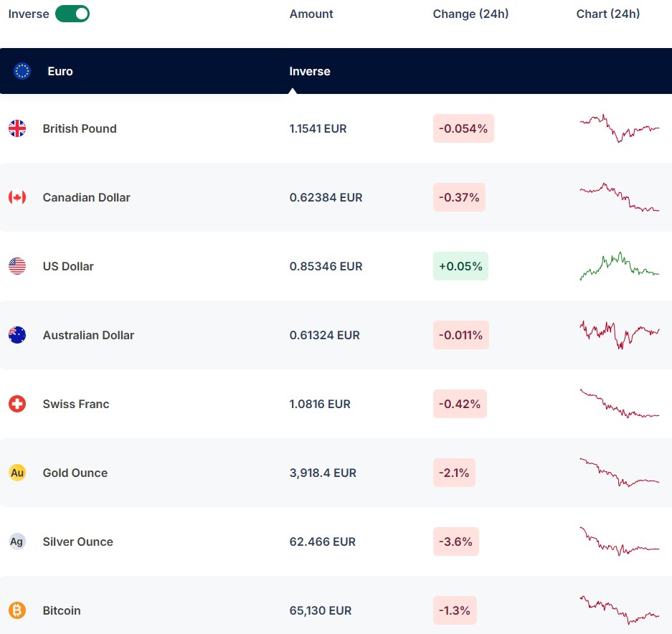Click the Gold Ounce Au icon
The width and height of the screenshot is (672, 634).
(x=17, y=473)
